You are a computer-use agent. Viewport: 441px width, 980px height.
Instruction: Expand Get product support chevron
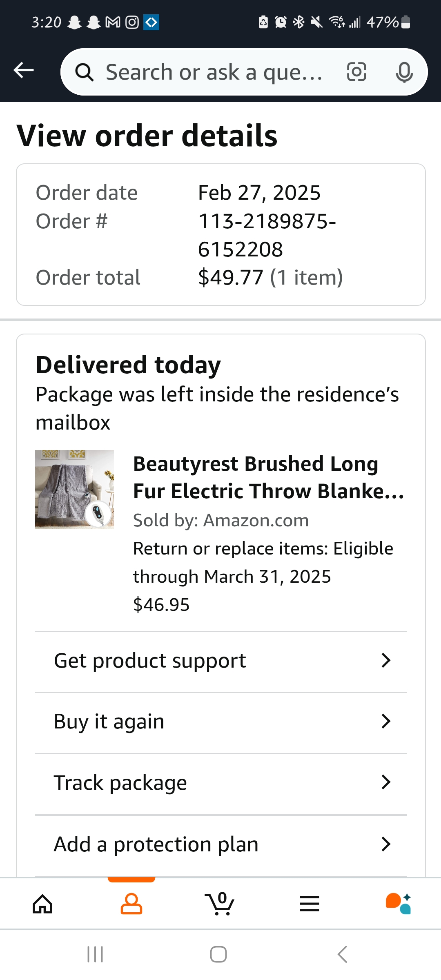pos(386,660)
